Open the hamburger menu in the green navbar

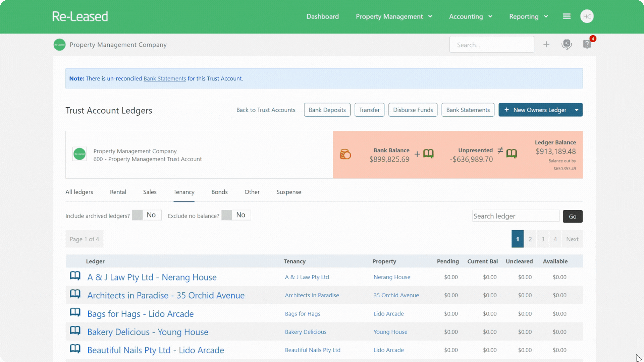point(567,16)
